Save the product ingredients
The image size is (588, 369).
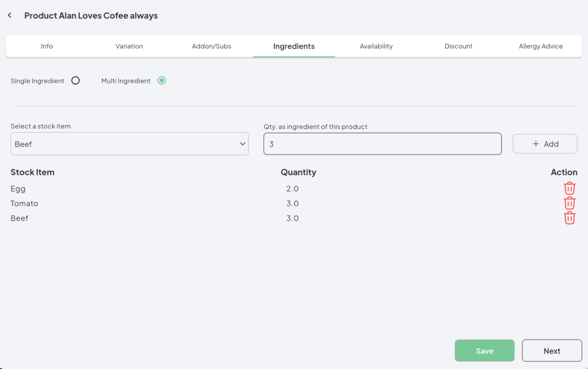click(485, 351)
